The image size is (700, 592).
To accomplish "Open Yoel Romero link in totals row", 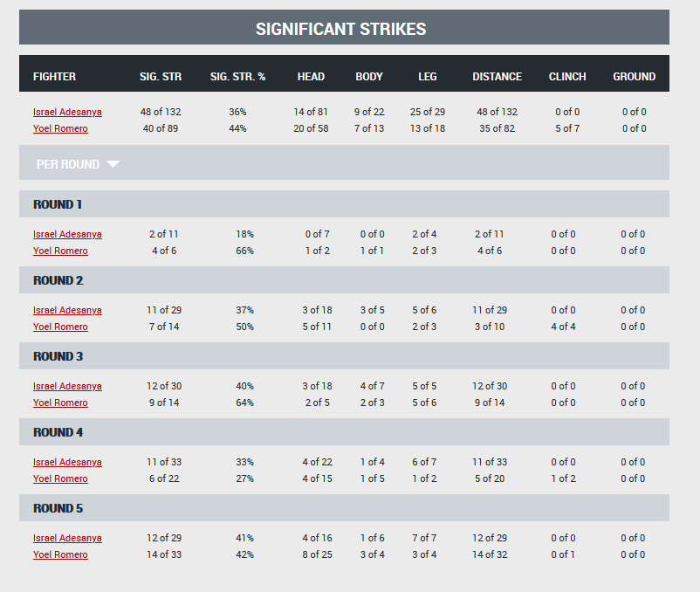I will pyautogui.click(x=60, y=128).
